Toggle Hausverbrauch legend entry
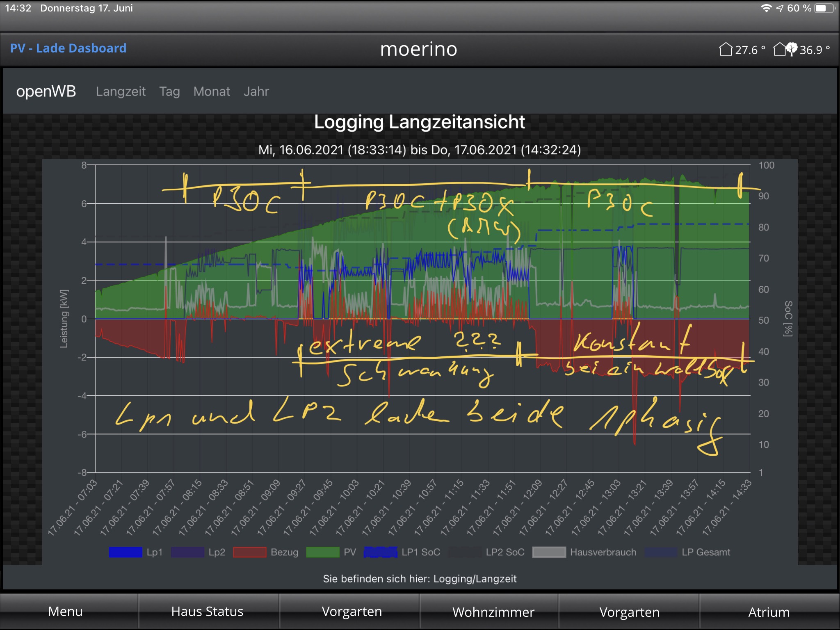Image resolution: width=840 pixels, height=630 pixels. tap(549, 552)
